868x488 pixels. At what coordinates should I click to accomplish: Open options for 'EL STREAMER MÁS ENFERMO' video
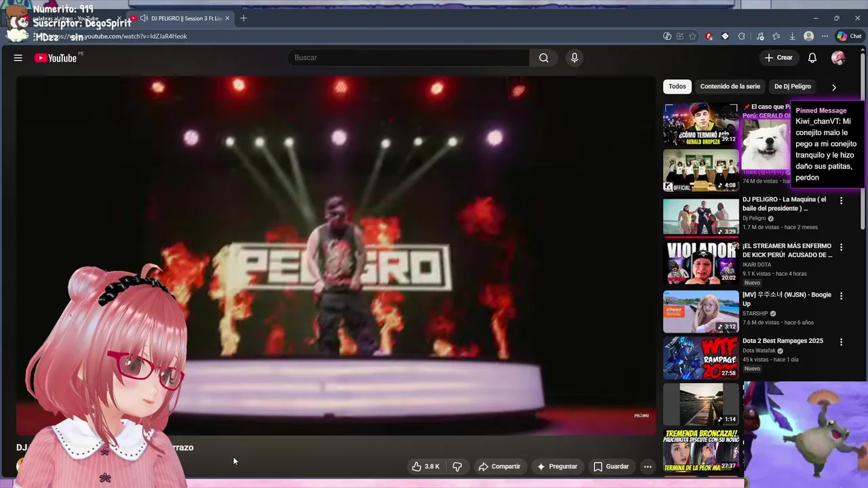click(841, 247)
